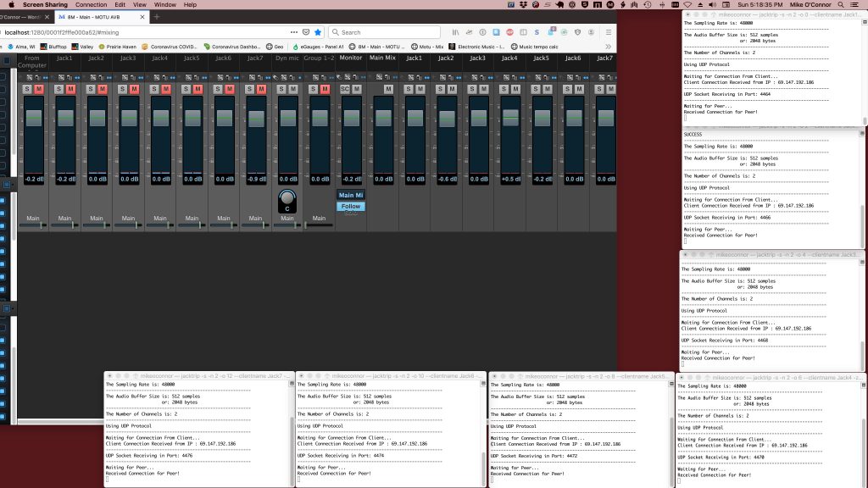This screenshot has width=868, height=488.
Task: Click the bookmark star in the address bar
Action: pos(318,32)
